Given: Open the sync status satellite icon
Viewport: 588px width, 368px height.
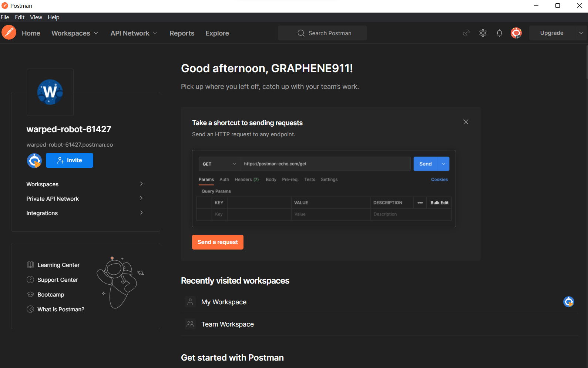Looking at the screenshot, I should click(466, 33).
